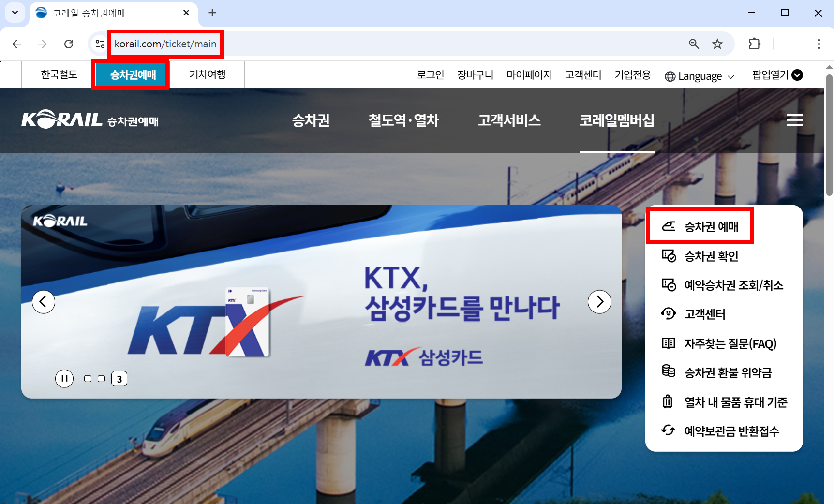Open the browser three-dot menu
The image size is (834, 504).
click(x=819, y=44)
